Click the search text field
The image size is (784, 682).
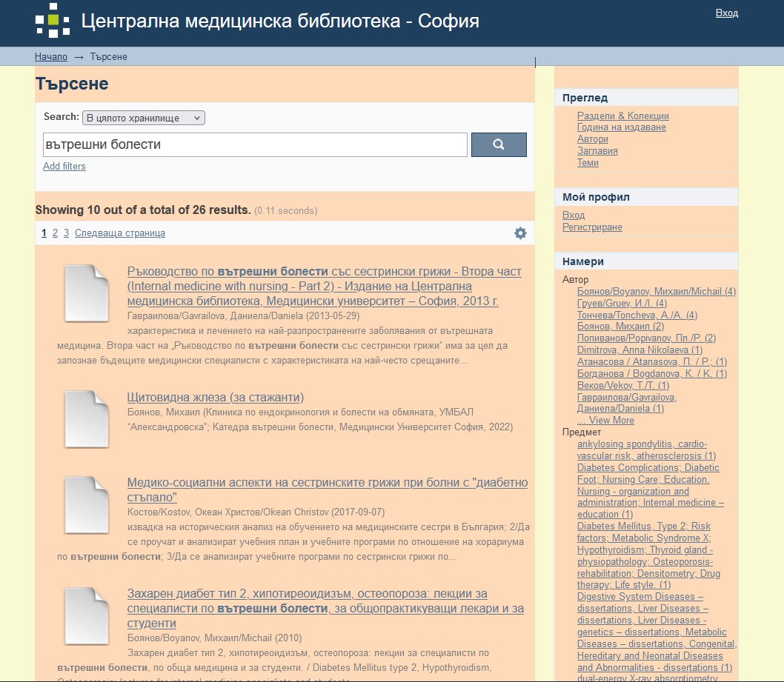coord(255,145)
